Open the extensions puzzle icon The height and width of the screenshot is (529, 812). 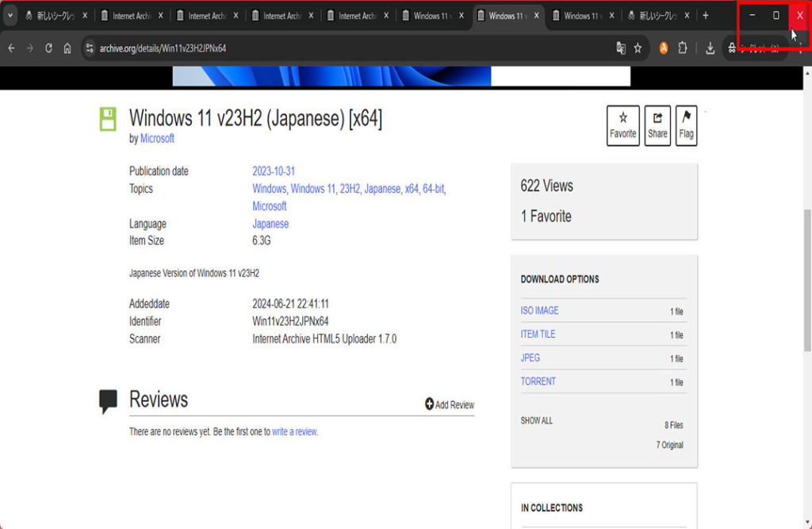682,48
